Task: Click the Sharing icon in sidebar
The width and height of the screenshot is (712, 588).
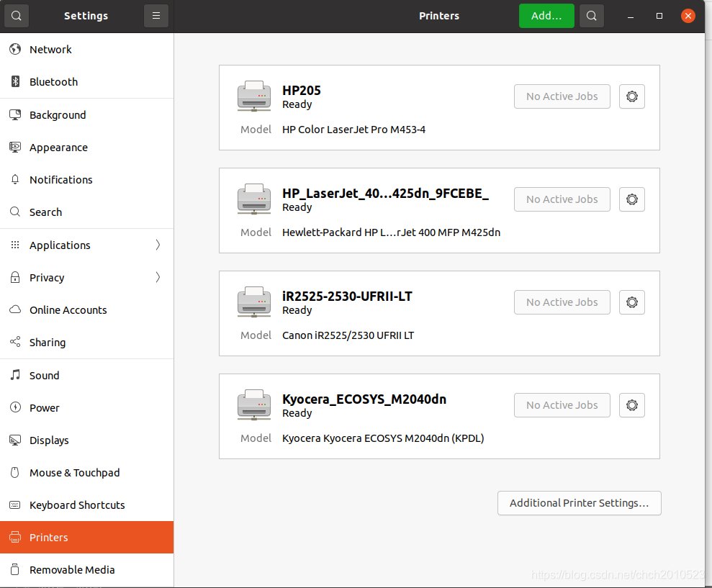Action: 15,342
